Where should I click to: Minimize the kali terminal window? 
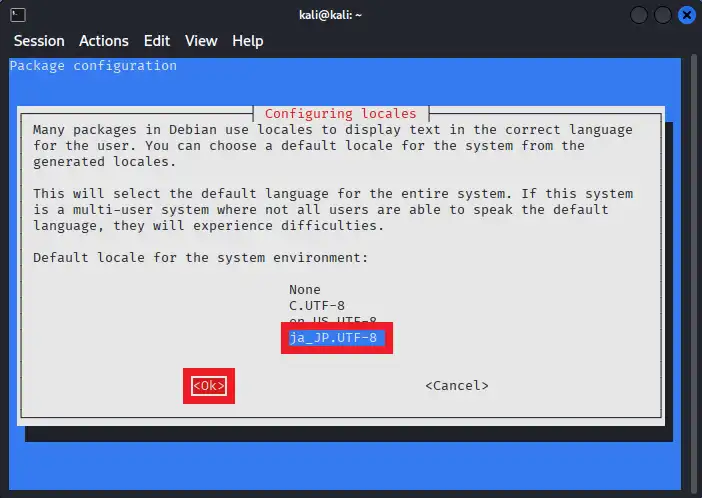point(639,15)
